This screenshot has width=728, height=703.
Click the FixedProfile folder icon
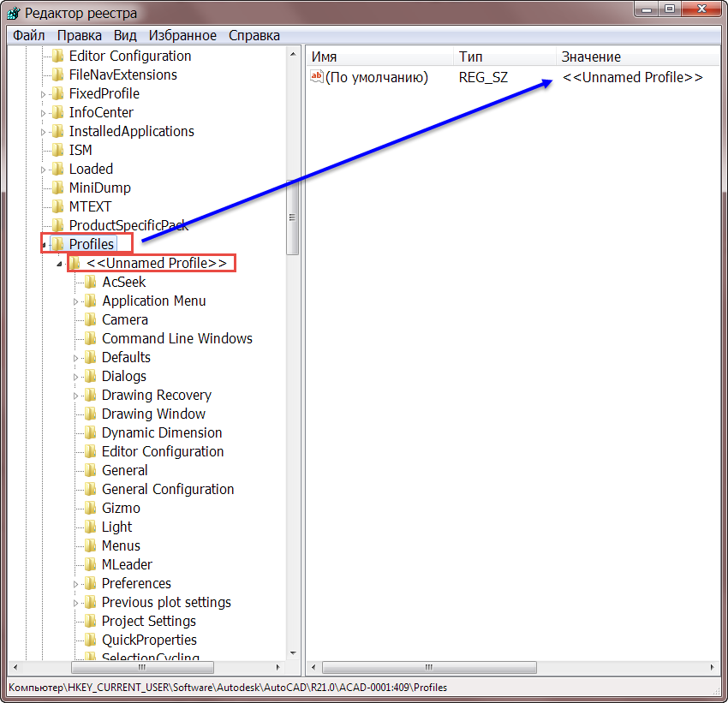coord(58,93)
